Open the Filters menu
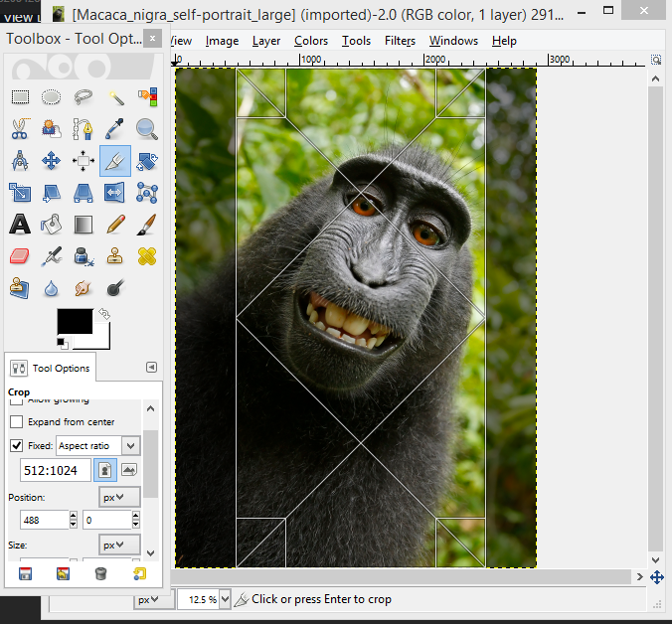 (400, 41)
